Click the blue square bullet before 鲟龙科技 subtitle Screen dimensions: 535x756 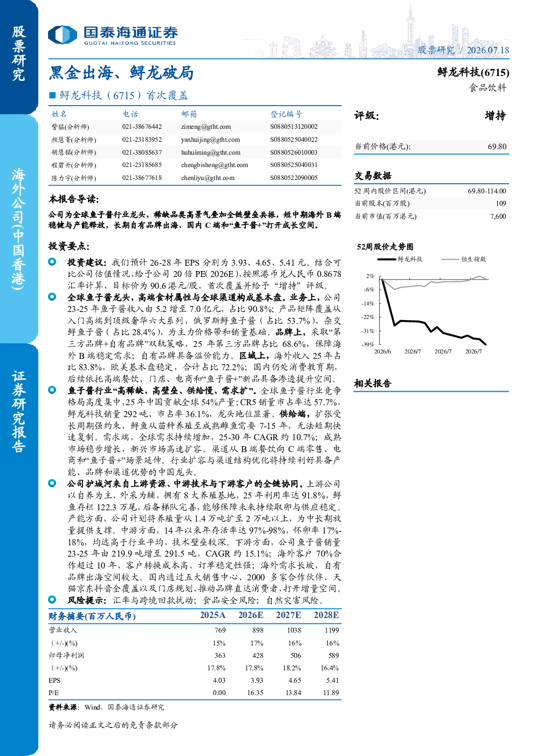52,95
